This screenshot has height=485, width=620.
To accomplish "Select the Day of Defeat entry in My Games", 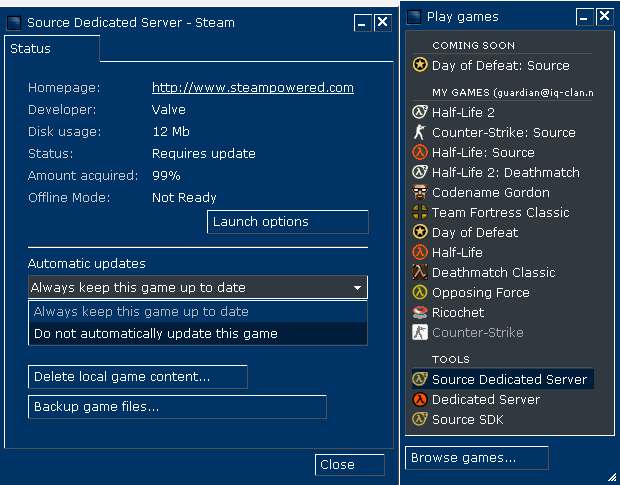I will 502,232.
